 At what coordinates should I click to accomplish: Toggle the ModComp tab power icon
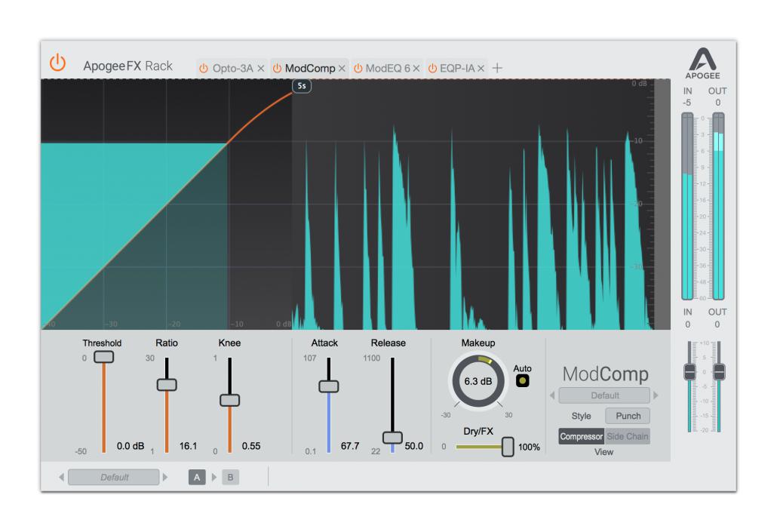tap(277, 68)
